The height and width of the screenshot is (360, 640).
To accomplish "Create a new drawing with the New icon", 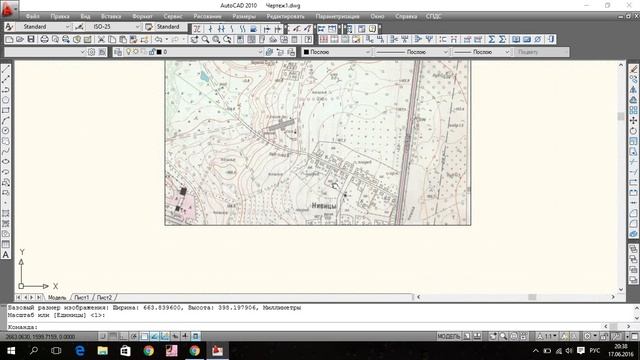I will 9,40.
